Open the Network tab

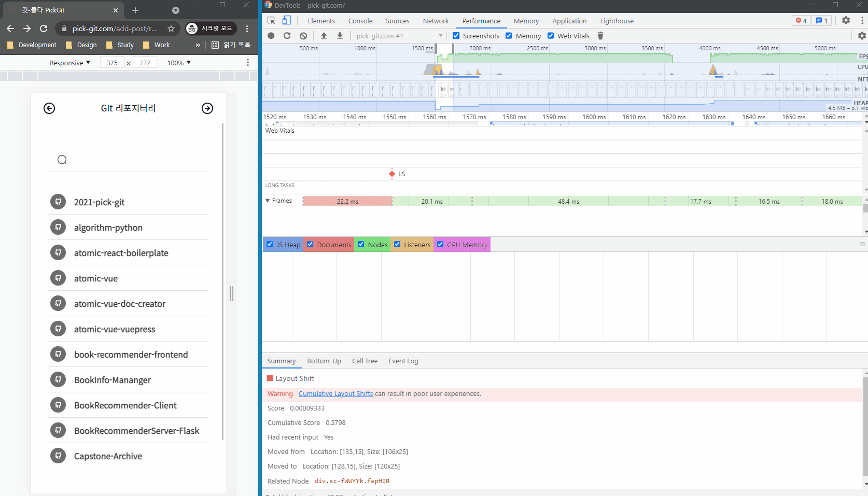pos(436,21)
